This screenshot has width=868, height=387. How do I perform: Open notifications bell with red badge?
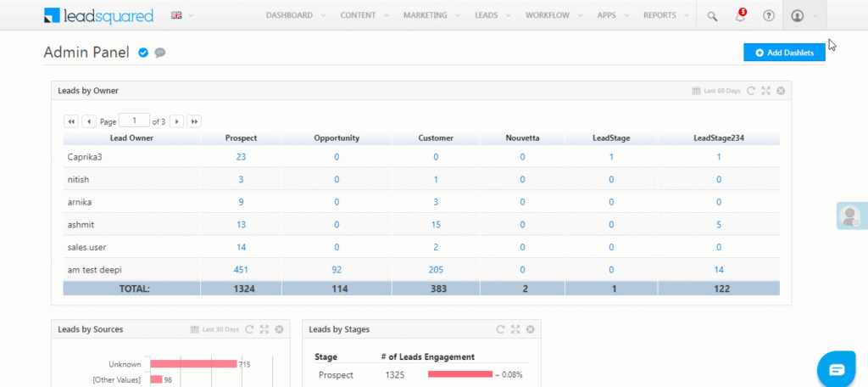point(740,15)
